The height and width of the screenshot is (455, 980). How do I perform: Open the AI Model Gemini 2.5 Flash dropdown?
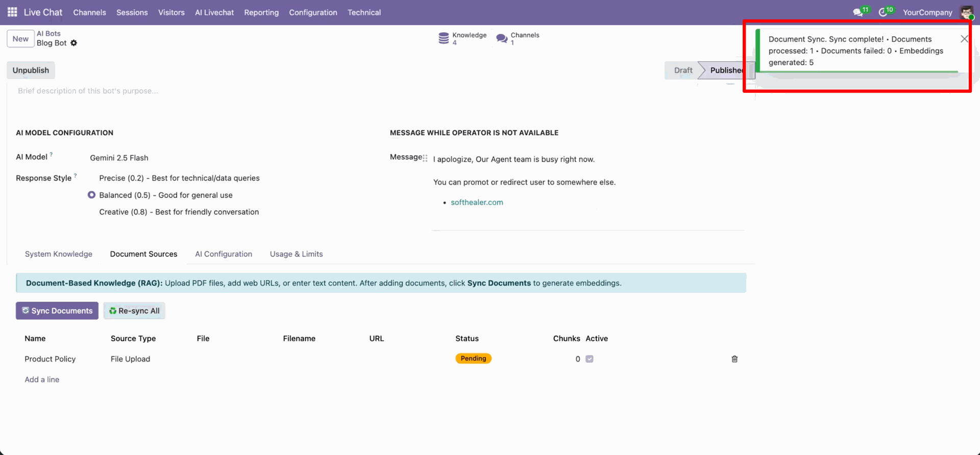(119, 158)
